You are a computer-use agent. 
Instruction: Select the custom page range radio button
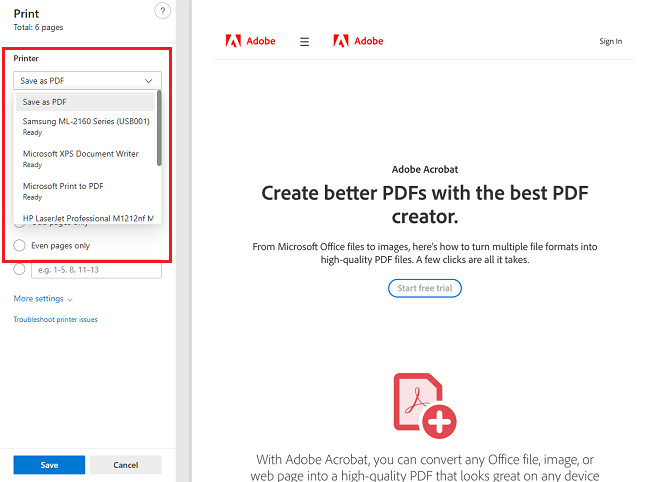coord(19,269)
